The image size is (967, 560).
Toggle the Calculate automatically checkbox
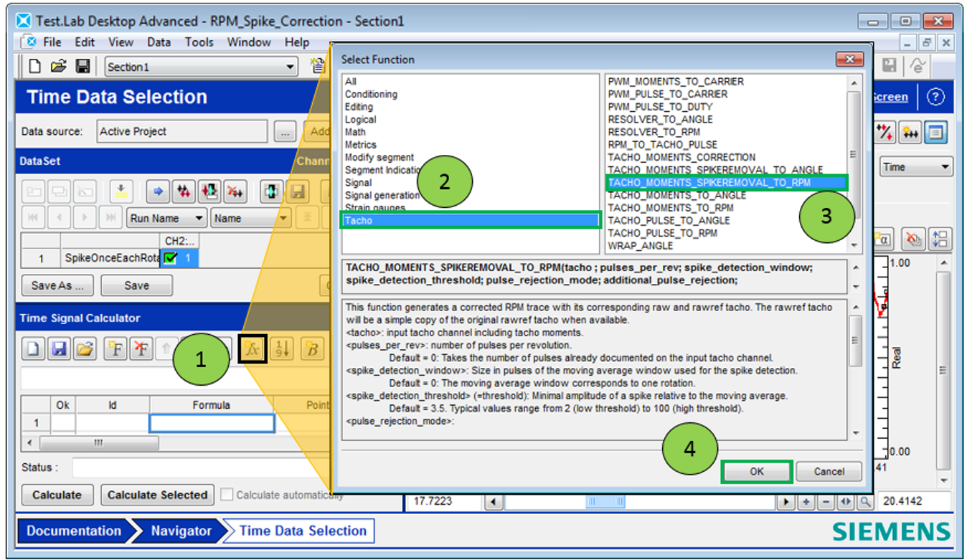pos(227,495)
